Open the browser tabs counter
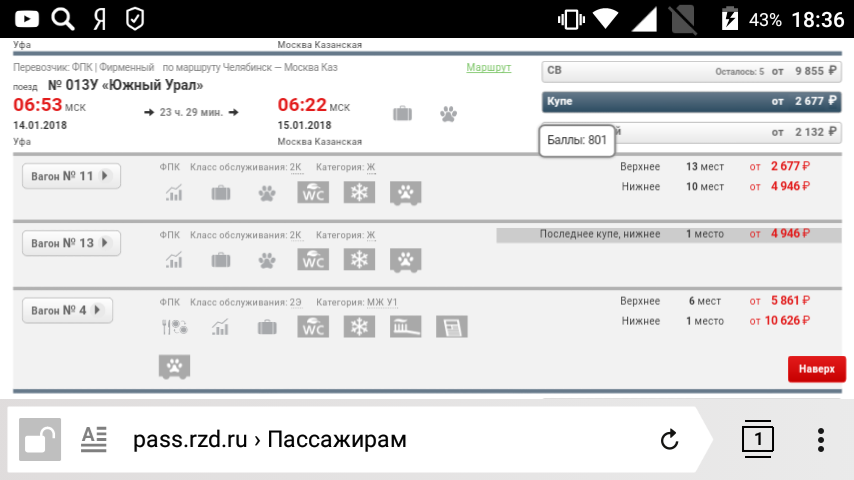Screen dimensions: 854x480 (x=758, y=439)
